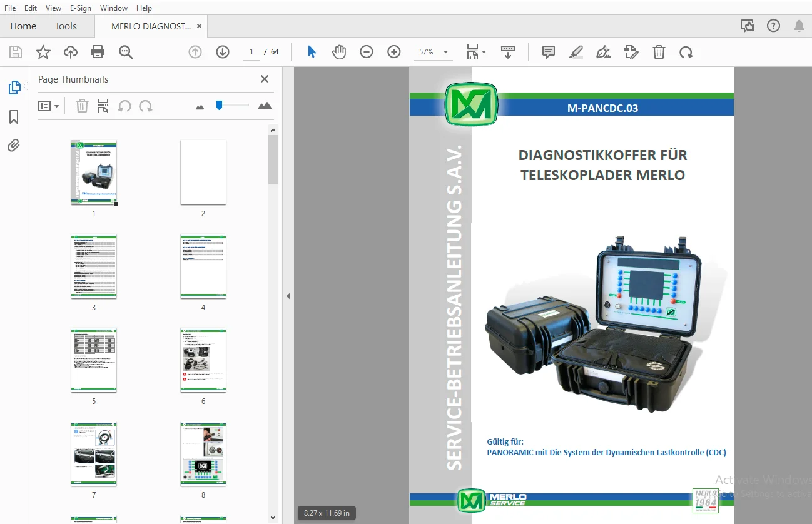Activate the selection arrow tool
The width and height of the screenshot is (812, 524).
[x=312, y=52]
